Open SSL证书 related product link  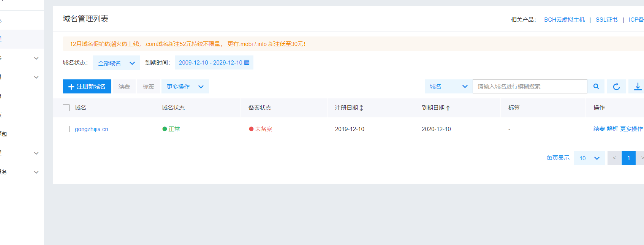[x=607, y=20]
